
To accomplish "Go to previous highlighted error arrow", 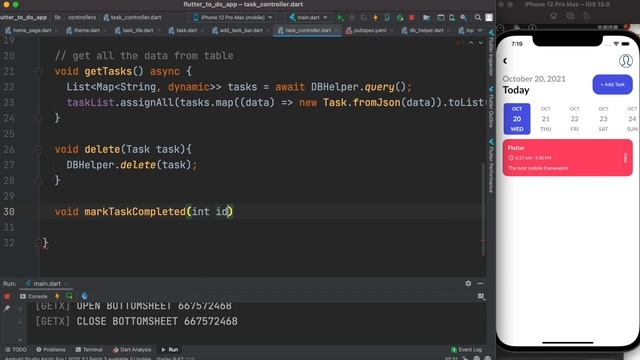I will click(471, 42).
